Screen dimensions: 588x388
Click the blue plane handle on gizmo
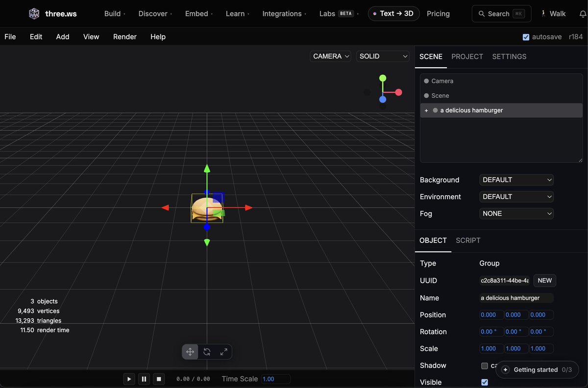click(x=218, y=198)
